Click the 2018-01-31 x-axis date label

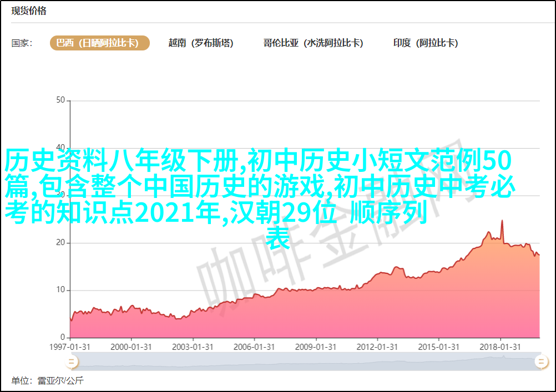(x=500, y=347)
